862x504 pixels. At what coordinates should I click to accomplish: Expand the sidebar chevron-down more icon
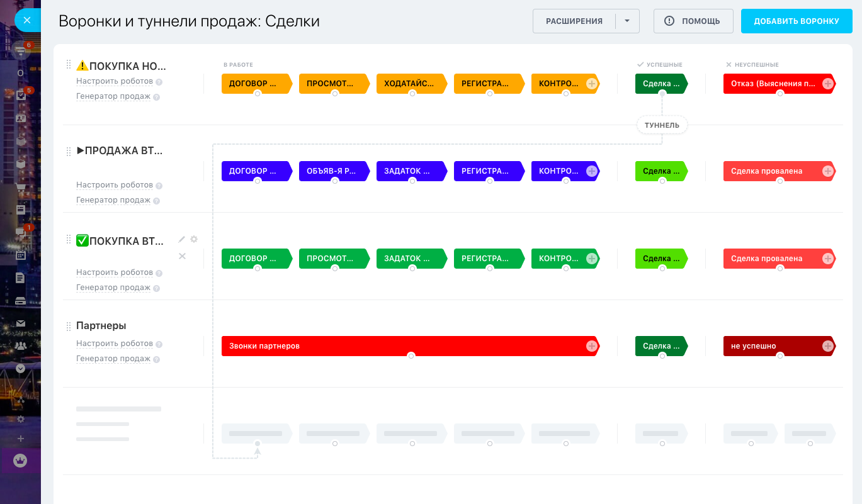pyautogui.click(x=21, y=369)
